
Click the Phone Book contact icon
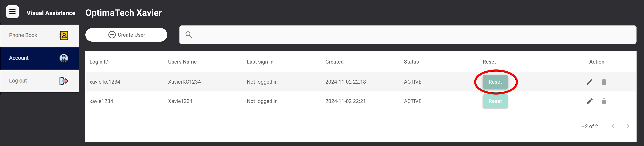click(x=64, y=35)
